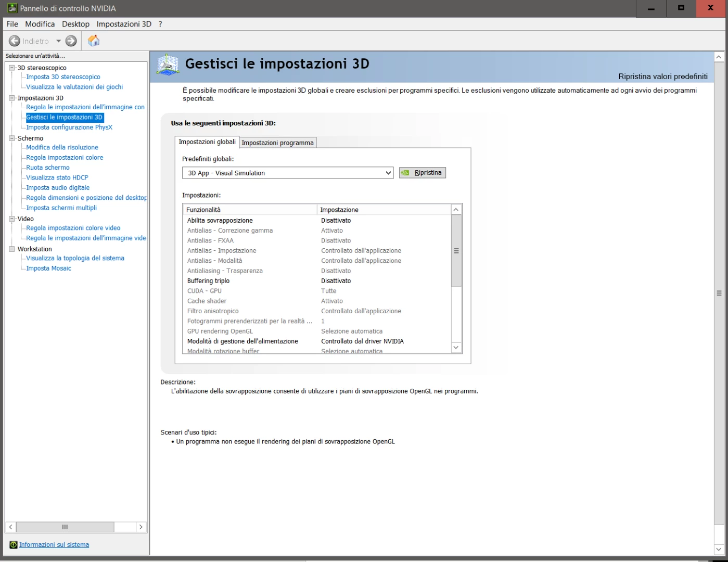Click the Funzionalità column header
728x562 pixels.
250,210
